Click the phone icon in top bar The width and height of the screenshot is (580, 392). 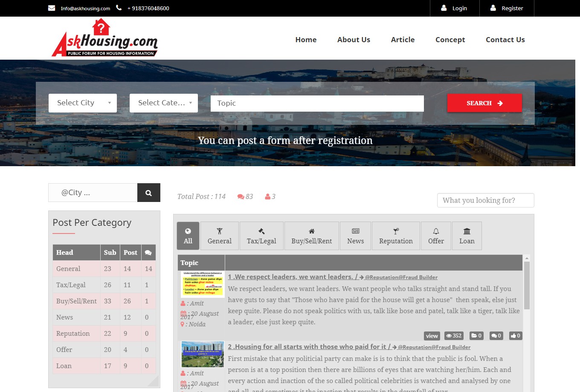coord(119,8)
